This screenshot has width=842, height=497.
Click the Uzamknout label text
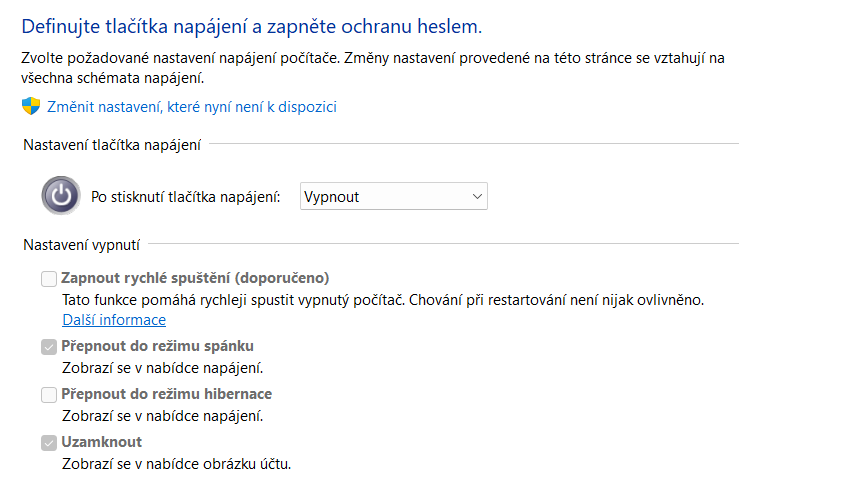tap(102, 442)
